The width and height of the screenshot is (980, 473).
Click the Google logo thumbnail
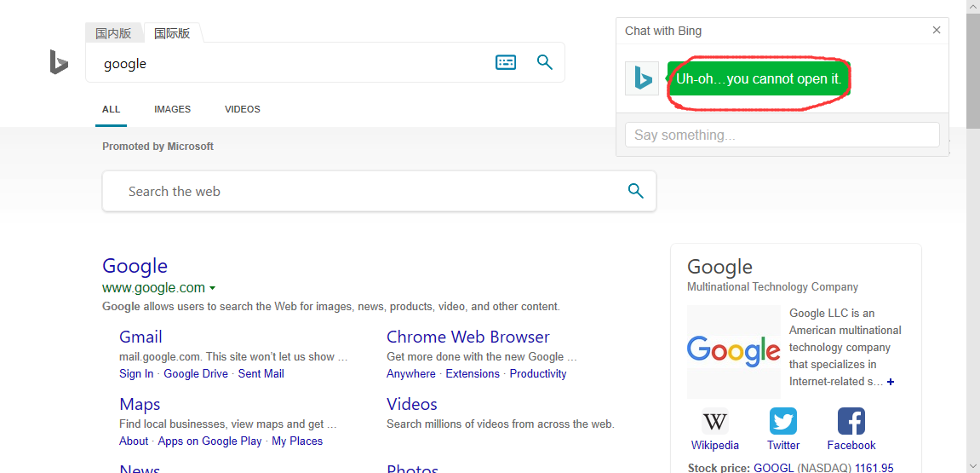tap(733, 351)
